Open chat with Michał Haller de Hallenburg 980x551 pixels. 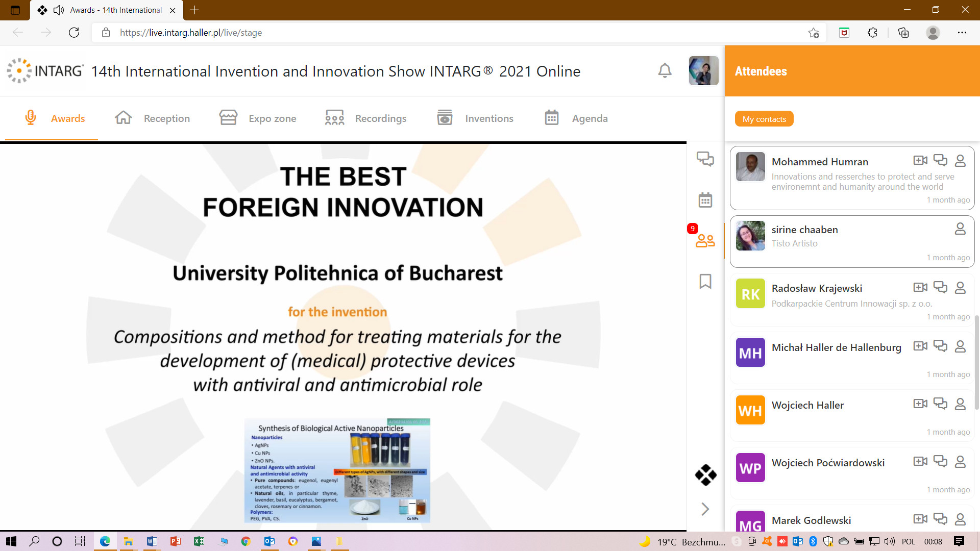tap(940, 346)
